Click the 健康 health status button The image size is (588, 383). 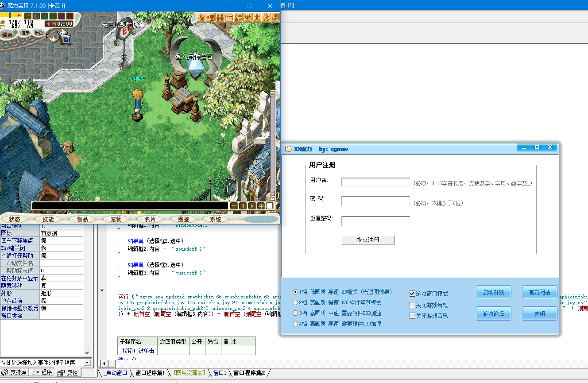coord(8,35)
